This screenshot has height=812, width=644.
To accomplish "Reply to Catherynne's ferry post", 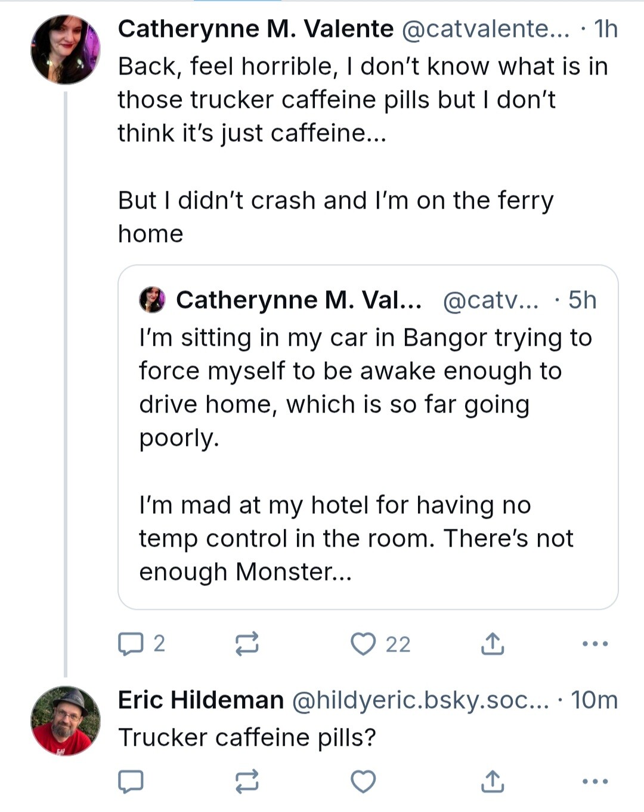I will point(142,644).
